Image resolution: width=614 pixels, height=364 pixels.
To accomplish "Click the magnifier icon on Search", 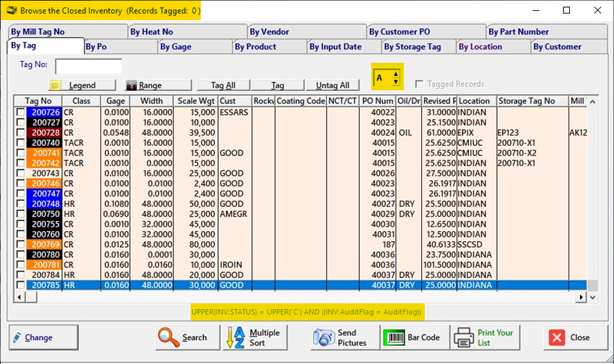I will tap(168, 337).
